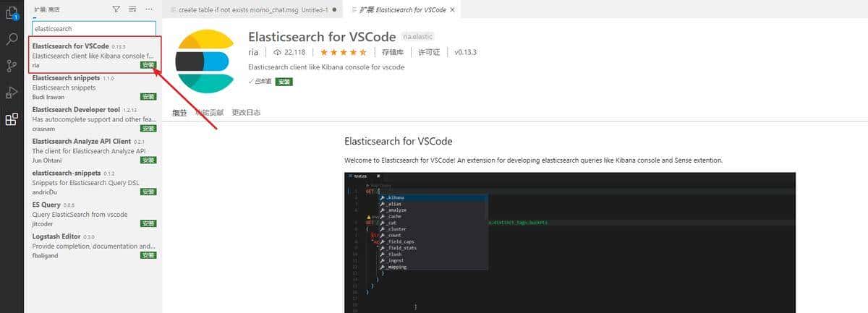This screenshot has width=868, height=313.
Task: Switch to the 更改日志 changelog tab
Action: 246,113
